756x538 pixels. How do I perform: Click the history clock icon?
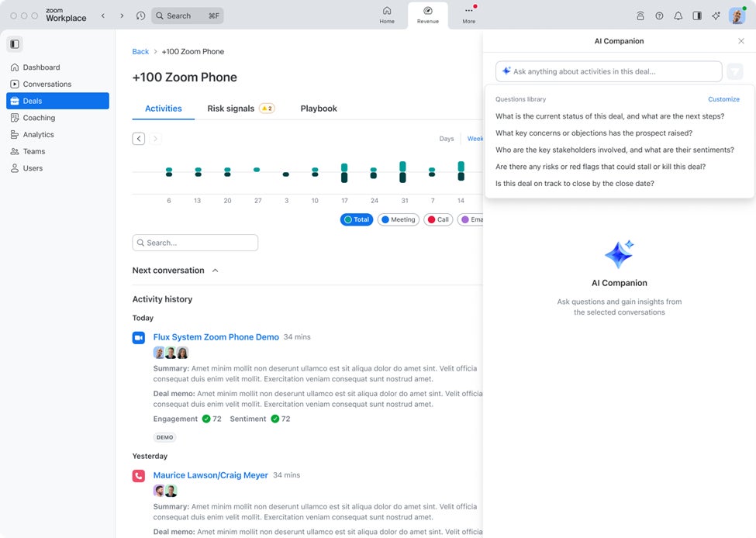point(140,16)
